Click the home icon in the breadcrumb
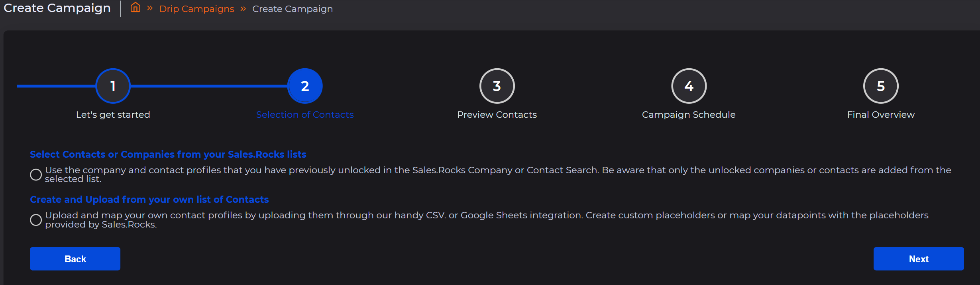The image size is (980, 285). click(x=136, y=8)
